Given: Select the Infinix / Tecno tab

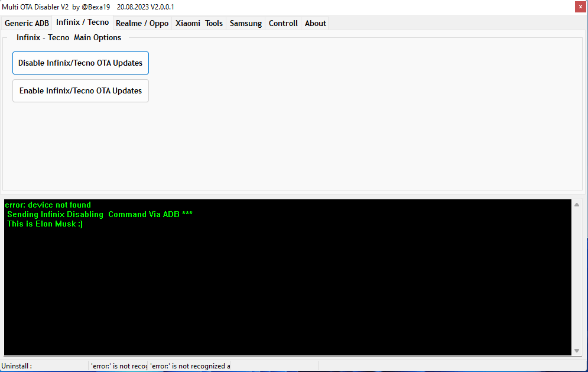Looking at the screenshot, I should (x=82, y=22).
